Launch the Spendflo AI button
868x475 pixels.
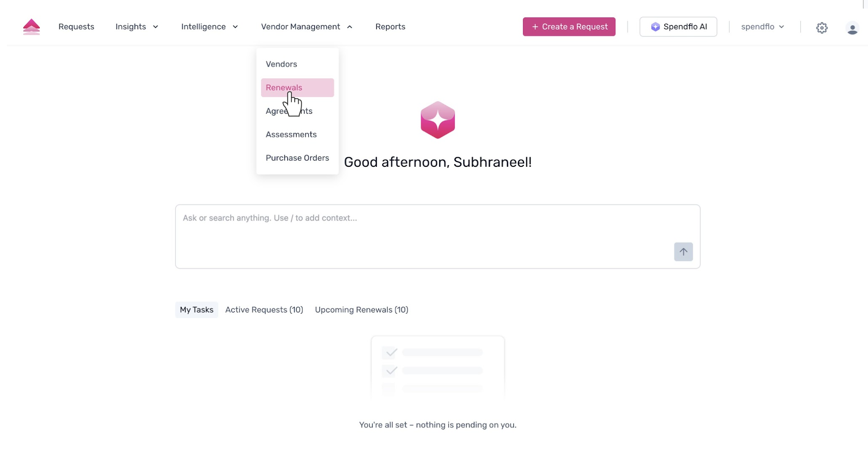coord(678,27)
